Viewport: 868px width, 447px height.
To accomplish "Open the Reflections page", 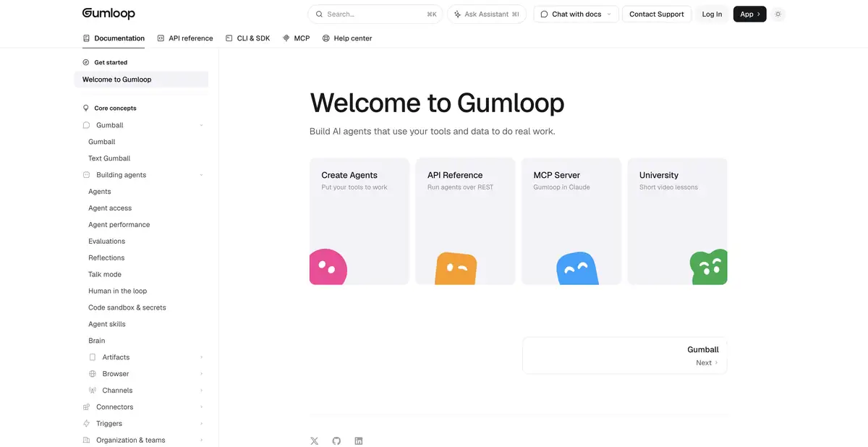I will click(x=106, y=258).
